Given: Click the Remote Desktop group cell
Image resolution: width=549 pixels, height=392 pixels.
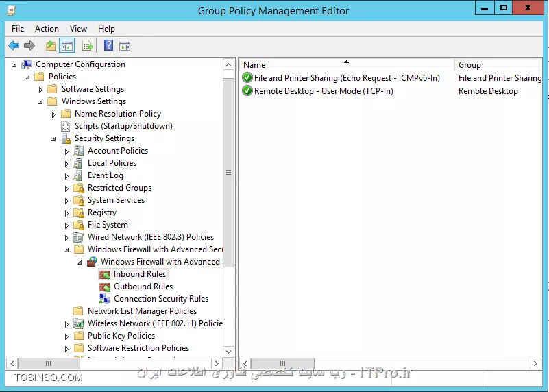Looking at the screenshot, I should (488, 91).
